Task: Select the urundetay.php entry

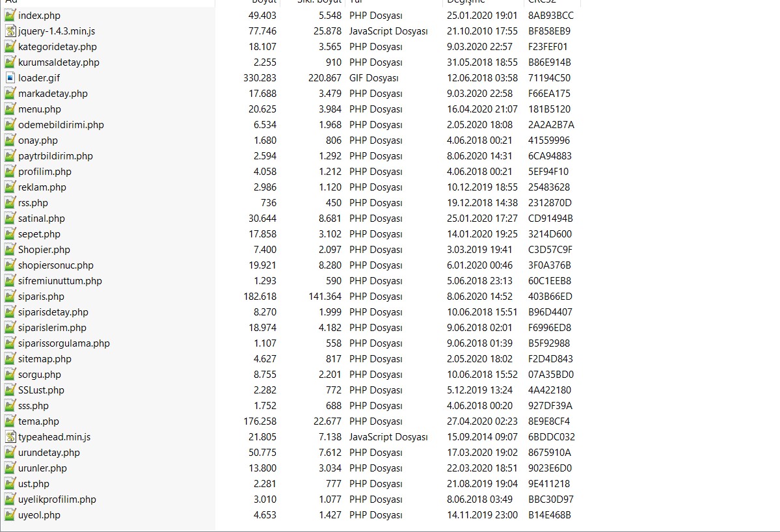Action: tap(49, 453)
